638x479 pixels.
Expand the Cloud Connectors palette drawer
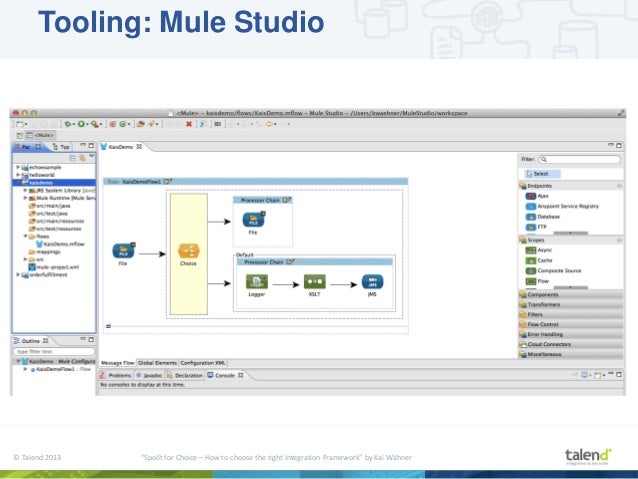(571, 344)
